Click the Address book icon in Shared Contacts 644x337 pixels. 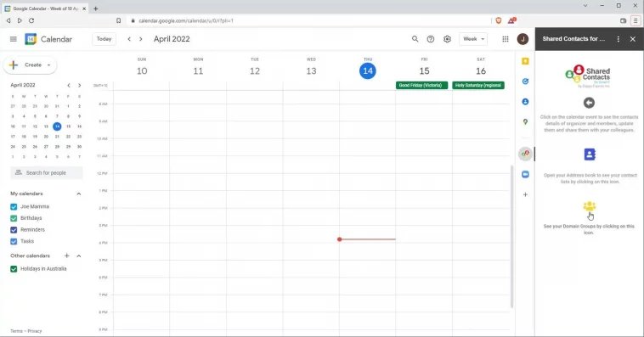pyautogui.click(x=590, y=154)
